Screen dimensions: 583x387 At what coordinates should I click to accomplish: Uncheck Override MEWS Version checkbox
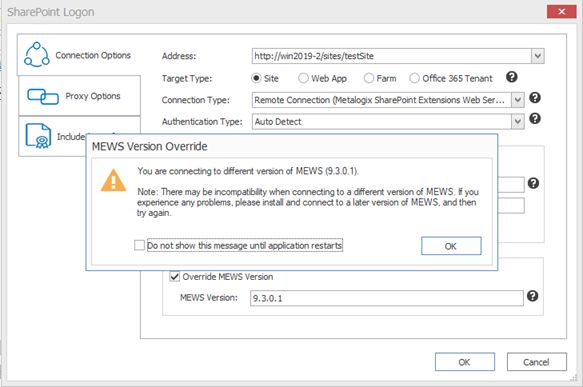click(174, 277)
